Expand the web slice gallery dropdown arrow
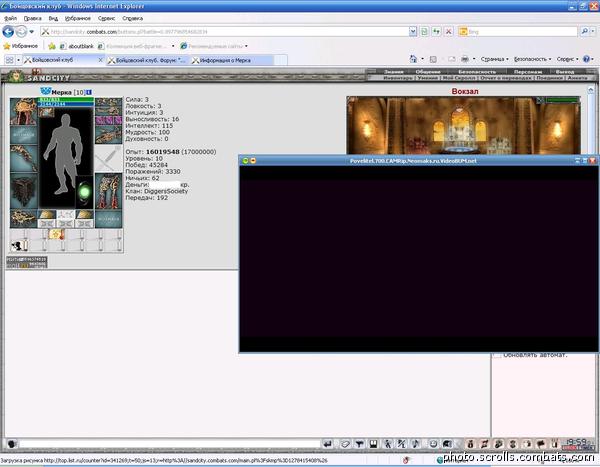The image size is (600, 467). coord(173,46)
